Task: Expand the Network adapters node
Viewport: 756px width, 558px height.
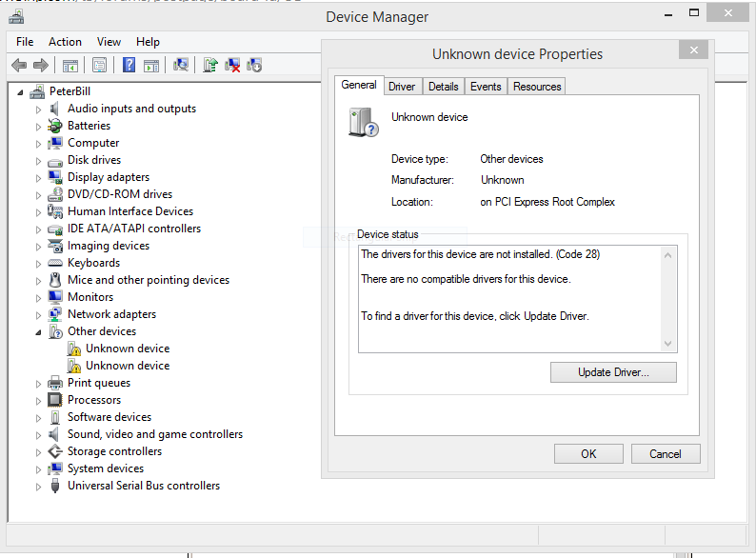Action: pos(39,315)
